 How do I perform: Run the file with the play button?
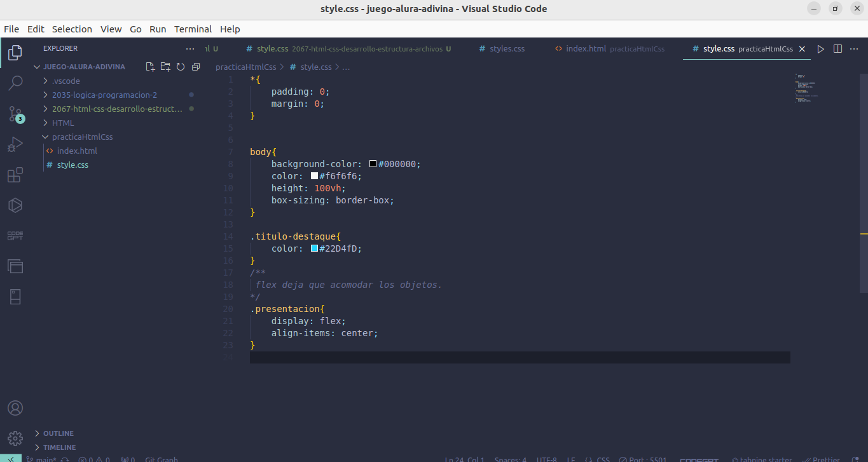coord(821,49)
